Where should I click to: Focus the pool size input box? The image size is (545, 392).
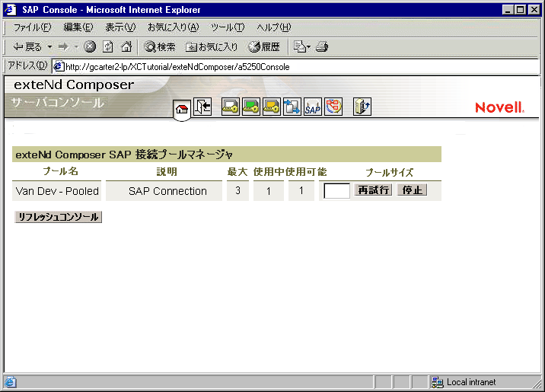pyautogui.click(x=336, y=191)
